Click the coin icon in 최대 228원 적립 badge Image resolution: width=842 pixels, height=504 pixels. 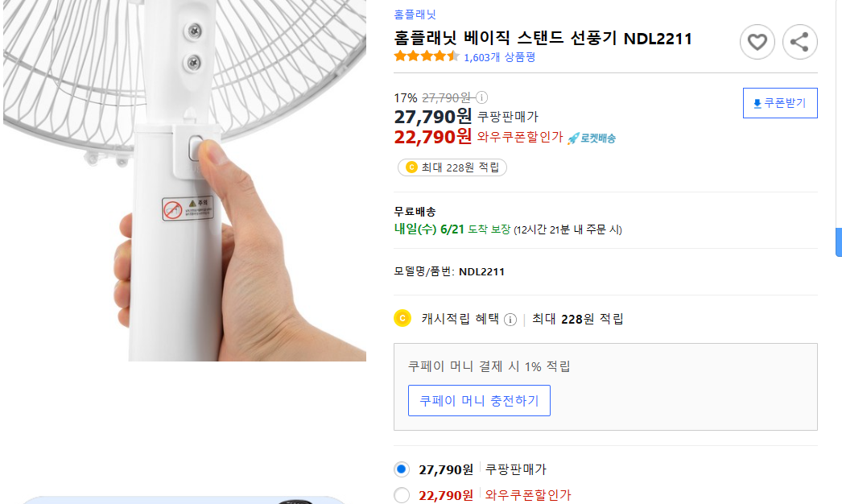pyautogui.click(x=411, y=167)
